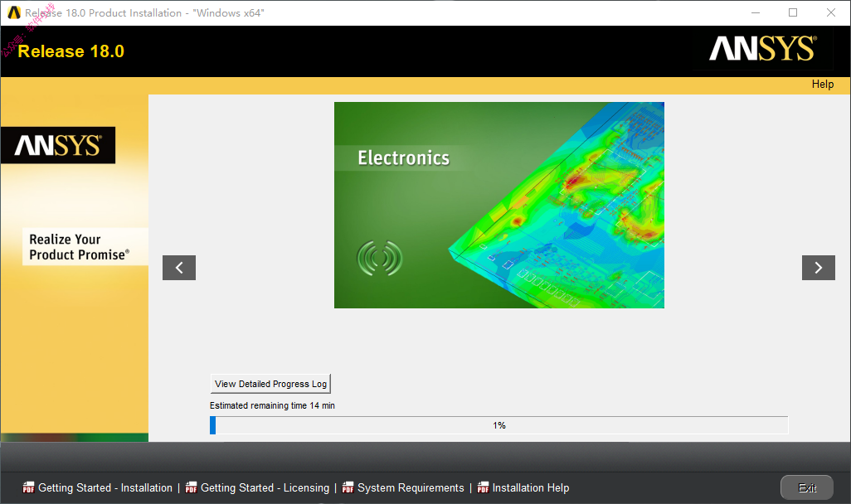Viewport: 851px width, 504px height.
Task: Click the Realize Your Product Promise tagline
Action: click(80, 247)
